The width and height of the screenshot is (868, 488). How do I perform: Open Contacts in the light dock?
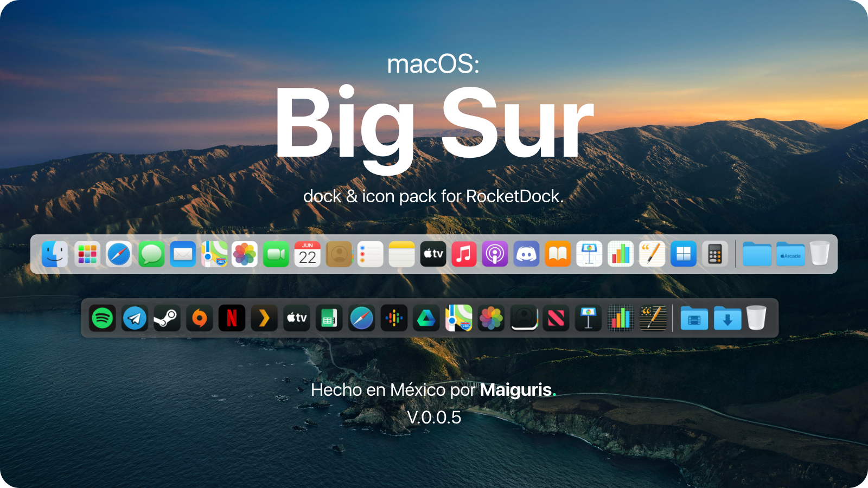click(339, 254)
